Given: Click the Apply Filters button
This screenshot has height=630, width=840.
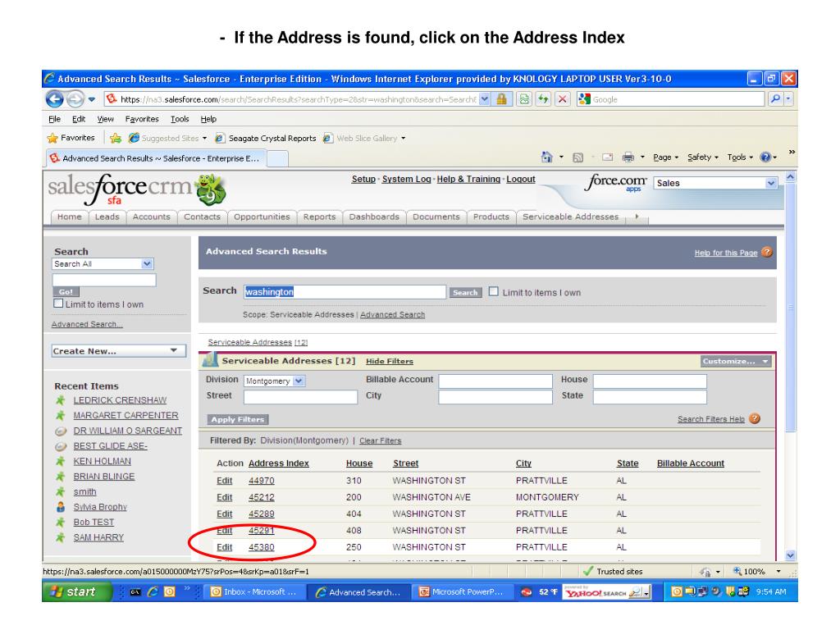Looking at the screenshot, I should 237,419.
